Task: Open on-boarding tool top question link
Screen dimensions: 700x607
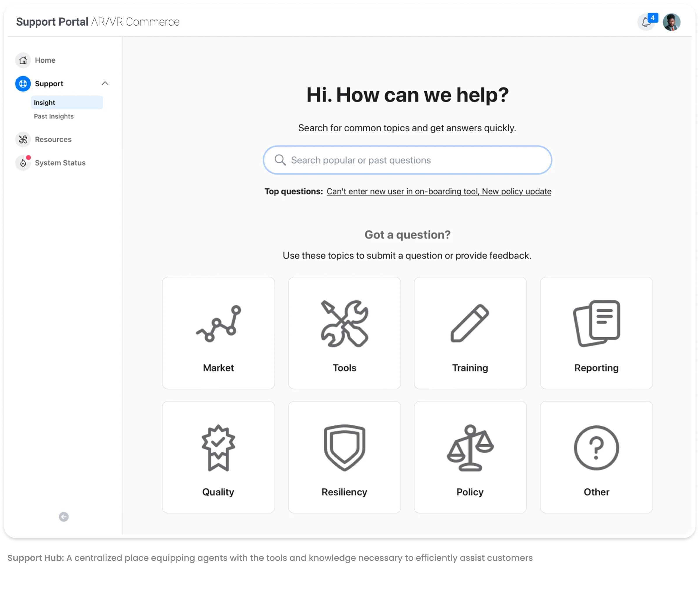Action: click(x=402, y=192)
